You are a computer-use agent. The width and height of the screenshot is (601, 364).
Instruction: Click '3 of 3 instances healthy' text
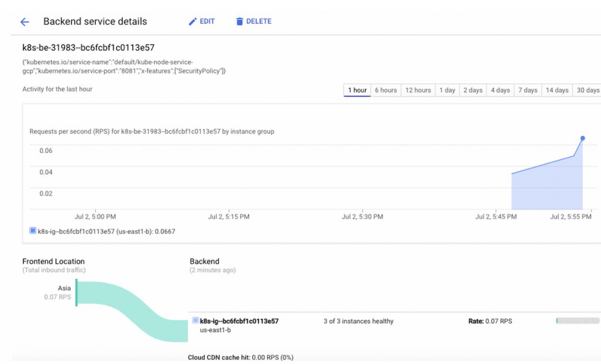359,321
